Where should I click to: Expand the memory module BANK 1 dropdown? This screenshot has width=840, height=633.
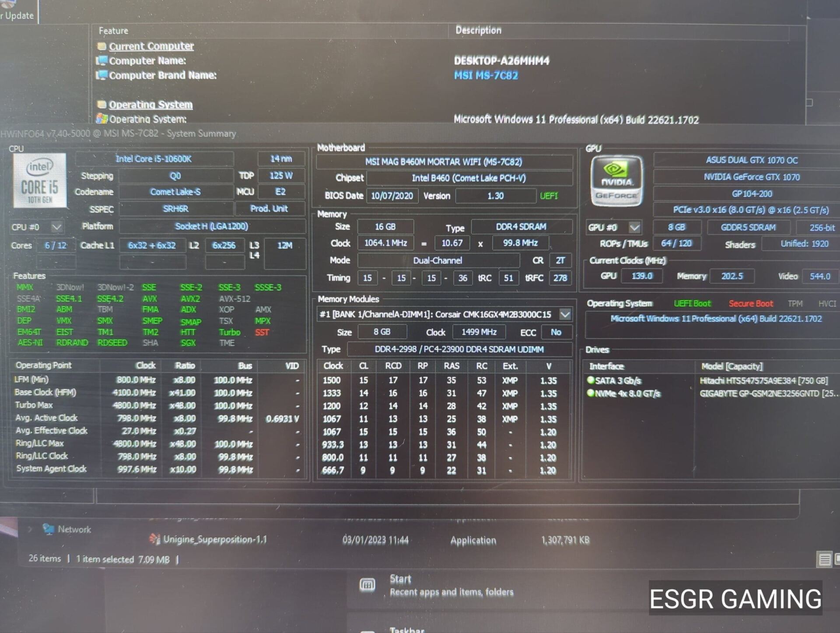pos(565,314)
